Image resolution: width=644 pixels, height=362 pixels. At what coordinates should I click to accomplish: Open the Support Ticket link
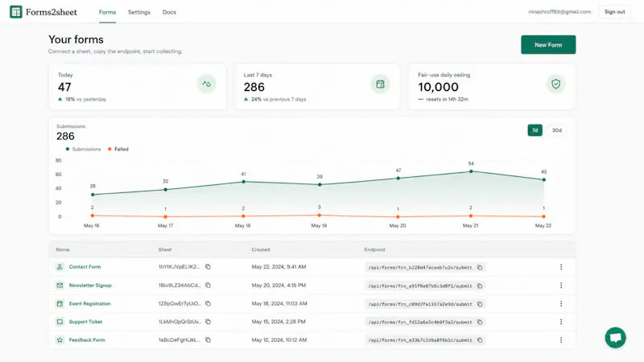(85, 322)
